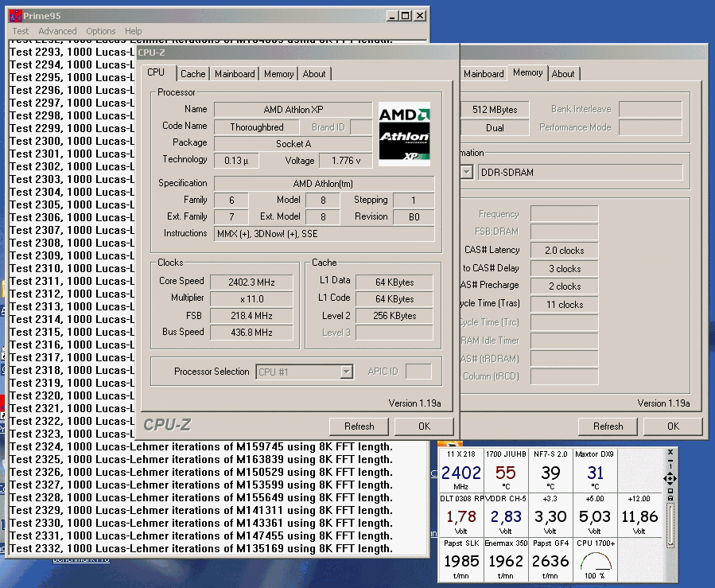Click the Test 2328 line for M155649
Image resolution: width=715 pixels, height=588 pixels.
pyautogui.click(x=201, y=497)
